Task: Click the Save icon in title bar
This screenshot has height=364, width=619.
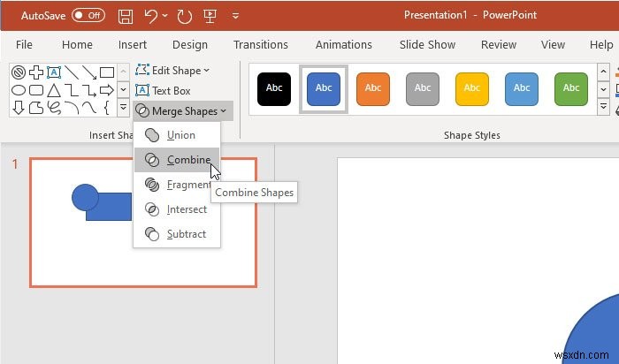Action: tap(126, 16)
